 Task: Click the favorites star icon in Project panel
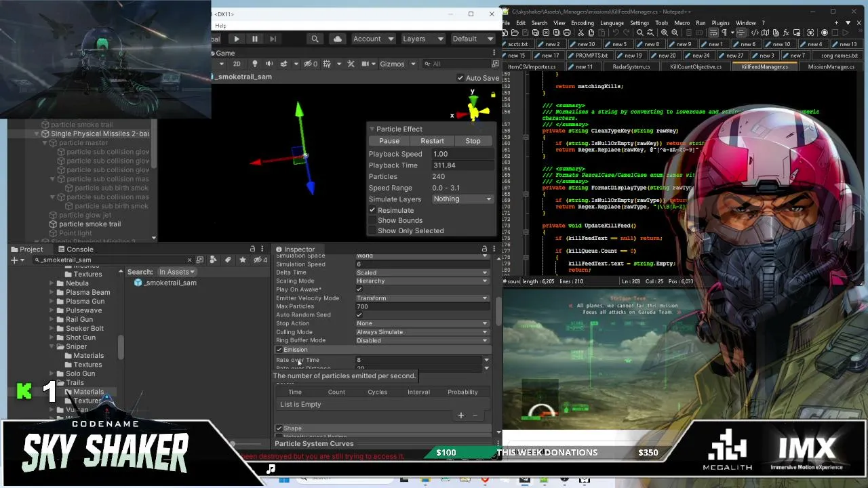tap(242, 260)
